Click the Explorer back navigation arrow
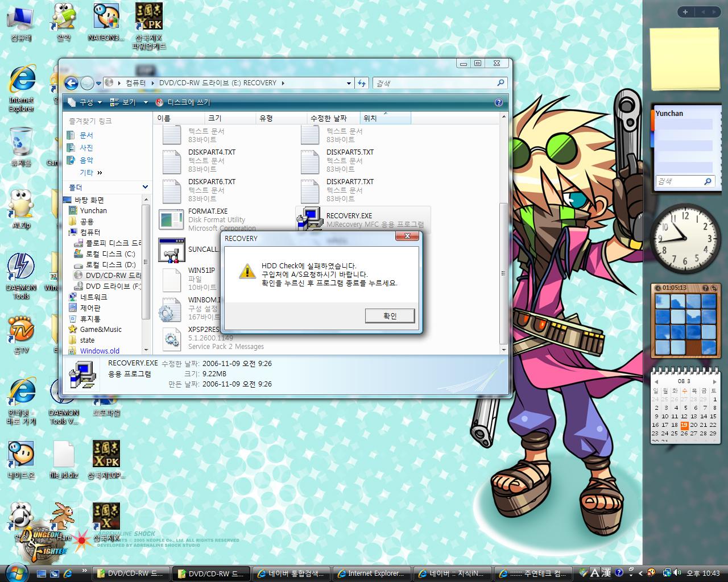 [x=71, y=84]
